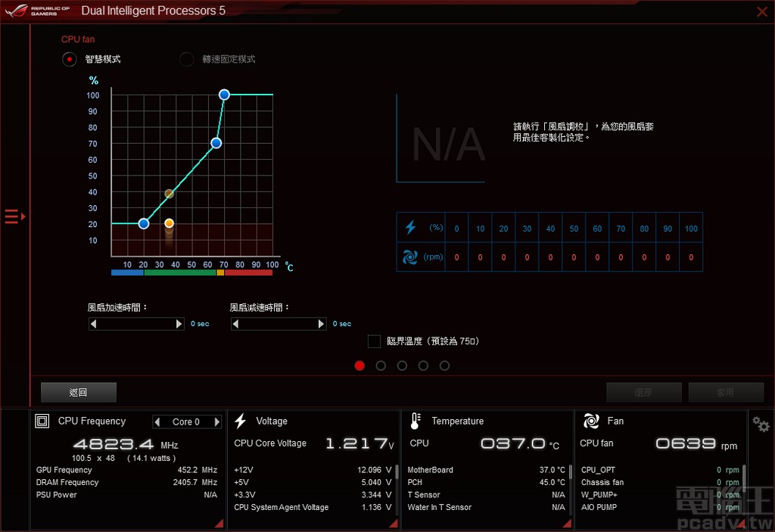Switch to the fifth page dot

point(445,366)
